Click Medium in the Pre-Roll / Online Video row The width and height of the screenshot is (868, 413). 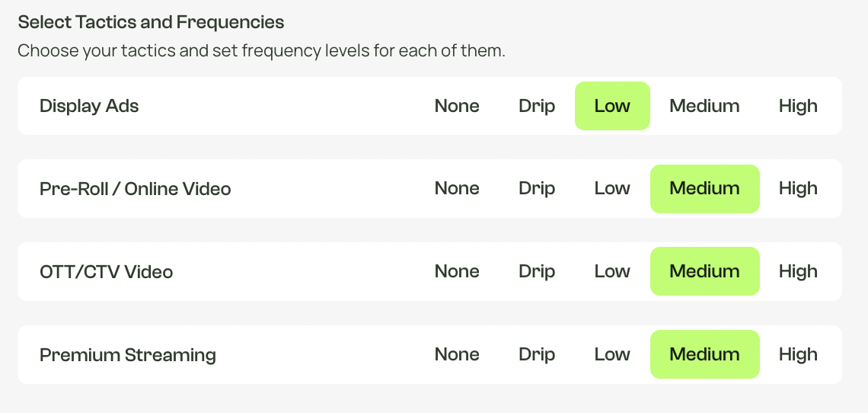705,189
